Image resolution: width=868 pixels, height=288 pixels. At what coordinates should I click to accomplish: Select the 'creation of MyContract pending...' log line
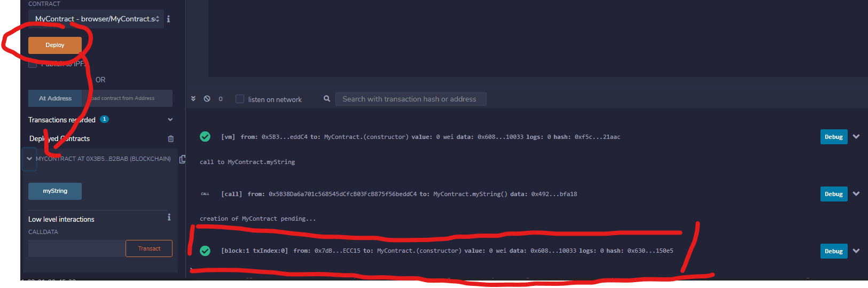[258, 219]
